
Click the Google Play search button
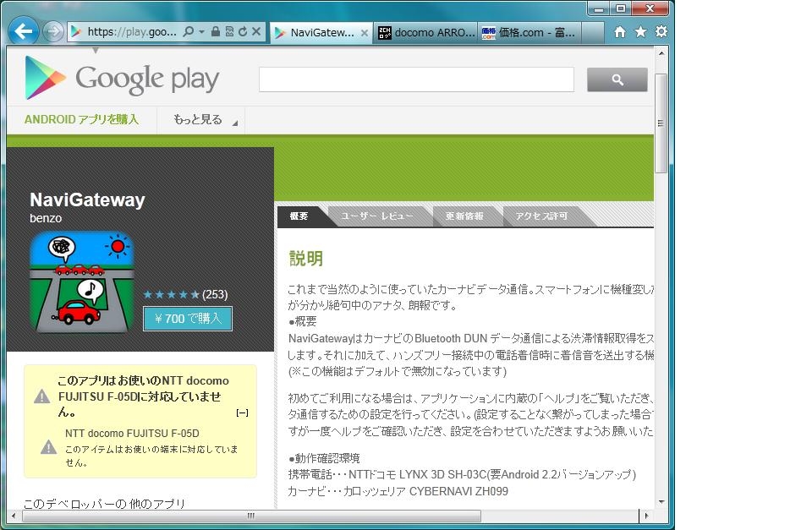click(x=617, y=79)
